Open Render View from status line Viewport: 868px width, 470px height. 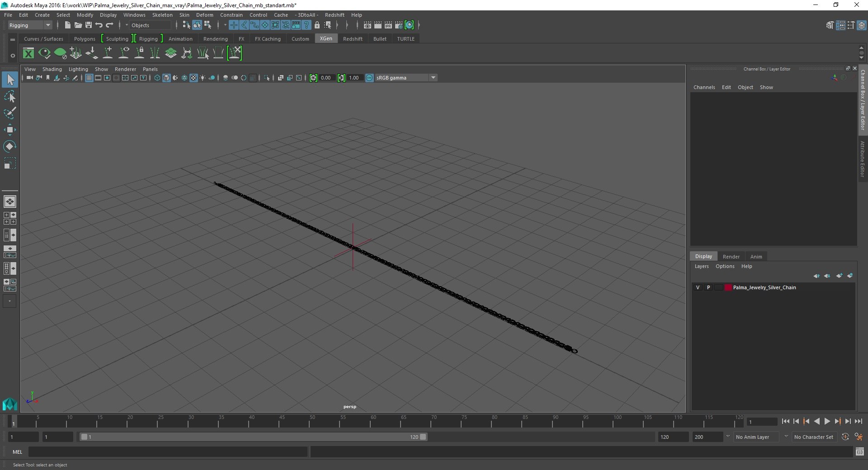(368, 25)
